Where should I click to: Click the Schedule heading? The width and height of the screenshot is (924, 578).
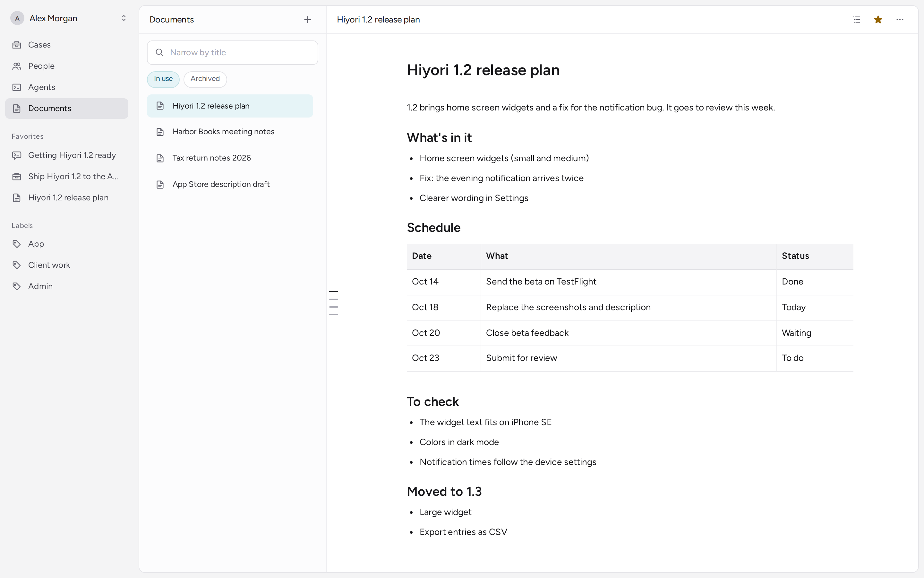pos(434,228)
